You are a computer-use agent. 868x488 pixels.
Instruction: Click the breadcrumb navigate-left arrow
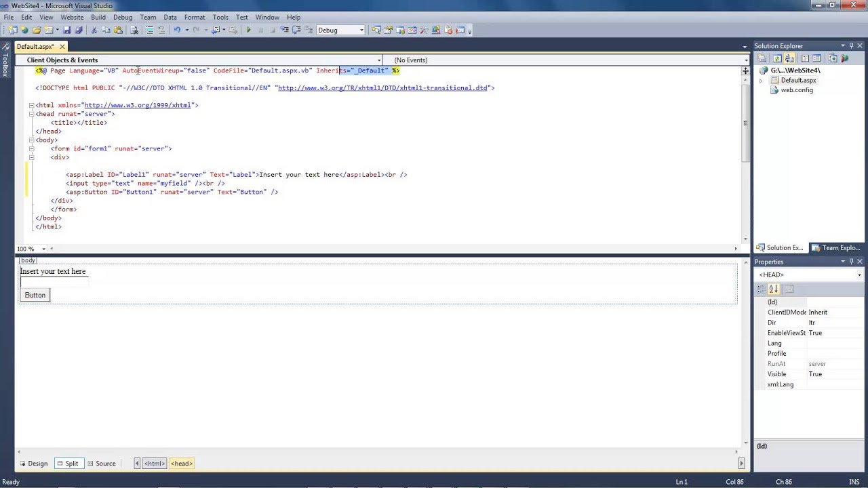pos(137,464)
